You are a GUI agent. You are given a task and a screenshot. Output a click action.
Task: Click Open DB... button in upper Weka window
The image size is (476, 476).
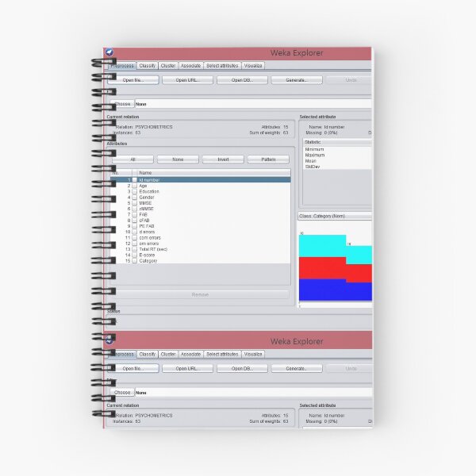(x=242, y=80)
